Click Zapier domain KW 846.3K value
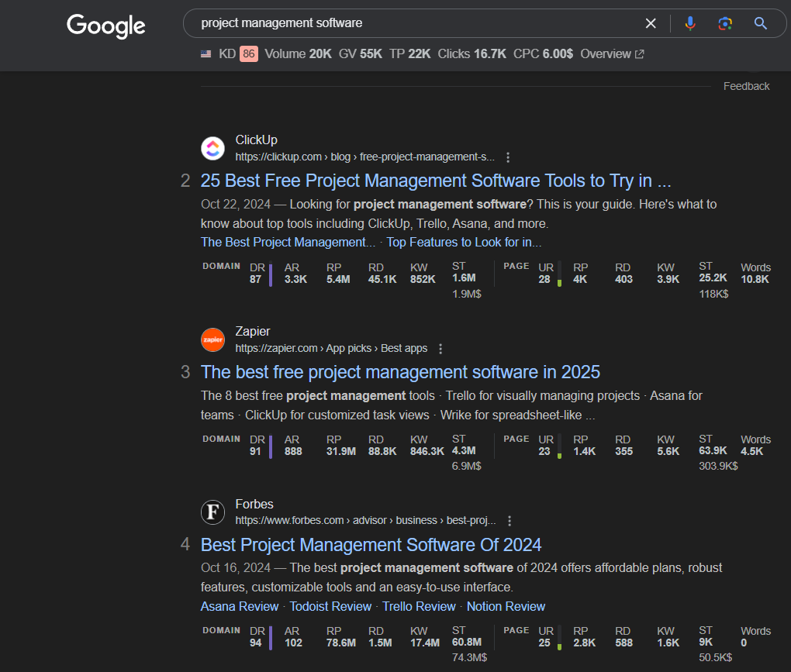Image resolution: width=791 pixels, height=672 pixels. [x=427, y=451]
